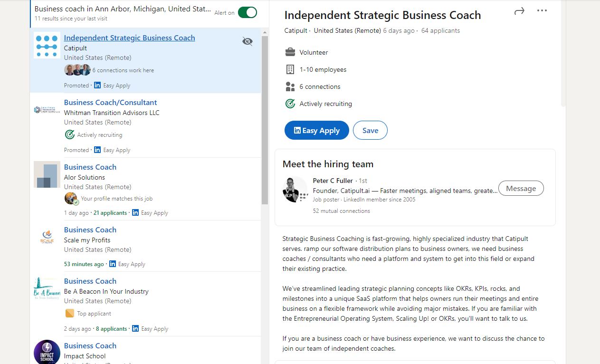Open Peter C Fuller's profile name link
The width and height of the screenshot is (600, 364).
pyautogui.click(x=333, y=181)
